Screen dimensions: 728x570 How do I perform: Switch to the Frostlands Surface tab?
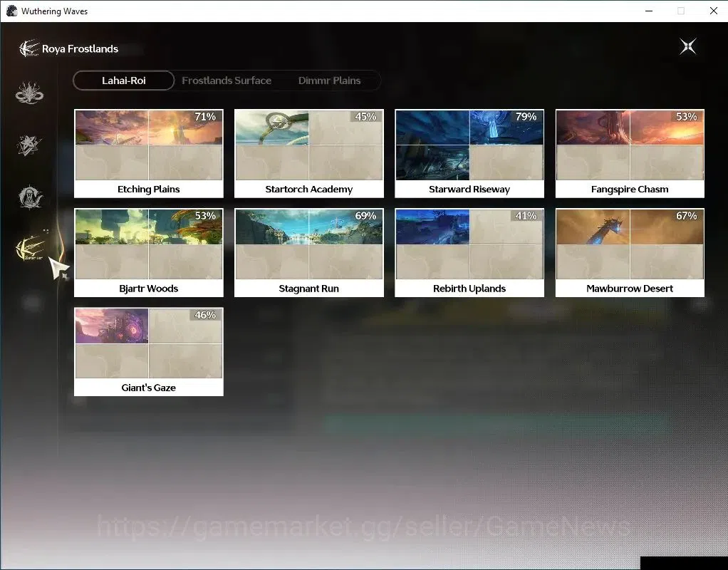pos(227,81)
